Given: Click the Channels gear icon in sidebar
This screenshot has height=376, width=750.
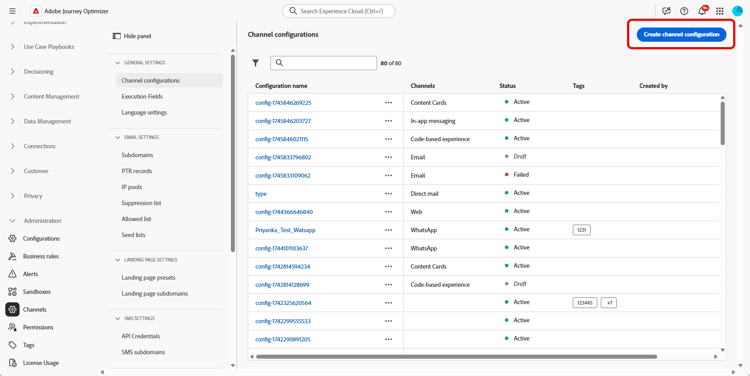Looking at the screenshot, I should [12, 310].
